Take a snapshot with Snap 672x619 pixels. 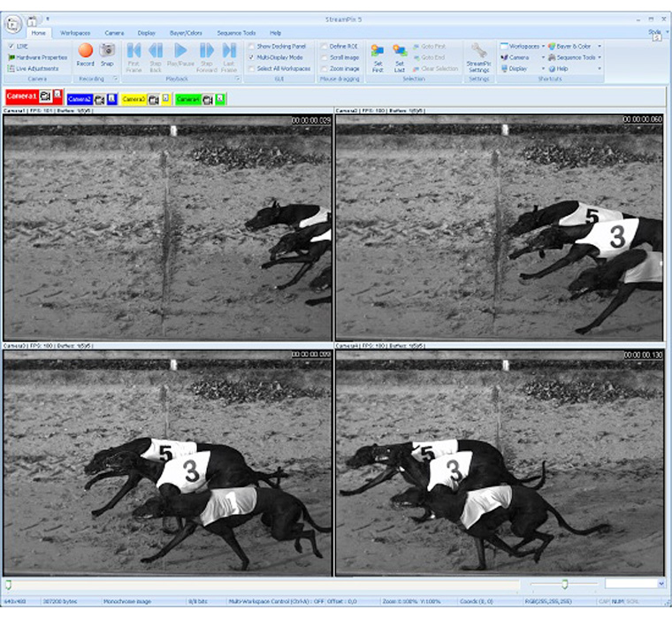pyautogui.click(x=107, y=53)
